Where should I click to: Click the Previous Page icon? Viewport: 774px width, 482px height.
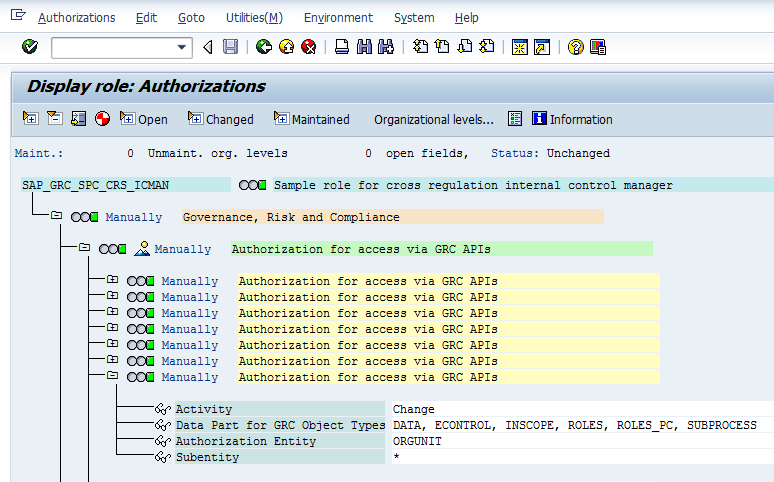[442, 47]
